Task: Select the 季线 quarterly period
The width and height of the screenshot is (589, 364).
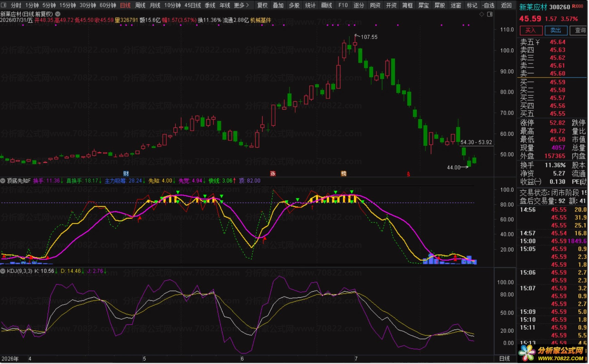Action: tap(210, 5)
